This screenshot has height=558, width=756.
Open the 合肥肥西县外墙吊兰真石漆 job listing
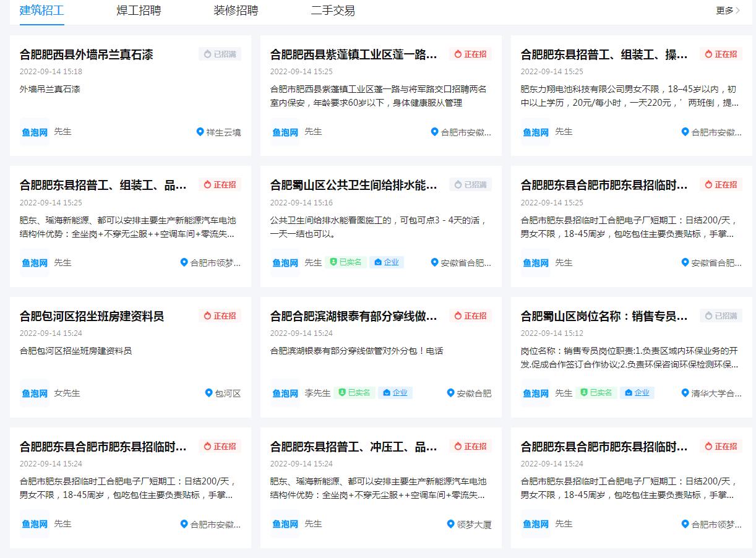pos(86,55)
